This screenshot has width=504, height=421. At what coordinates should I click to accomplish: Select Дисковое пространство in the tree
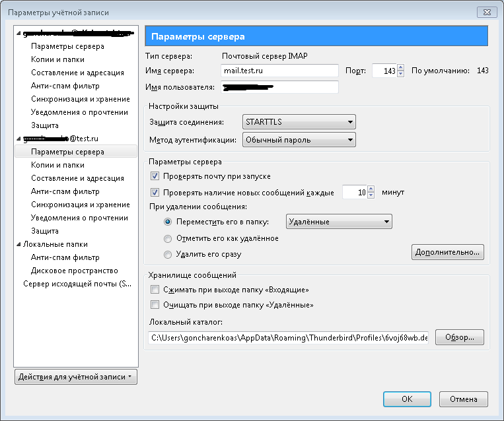[x=74, y=271]
